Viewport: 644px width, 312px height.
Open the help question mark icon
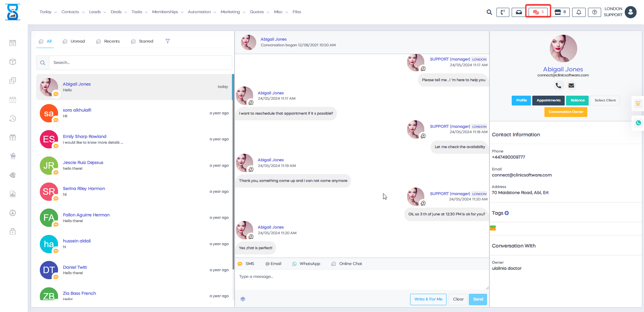click(x=594, y=12)
